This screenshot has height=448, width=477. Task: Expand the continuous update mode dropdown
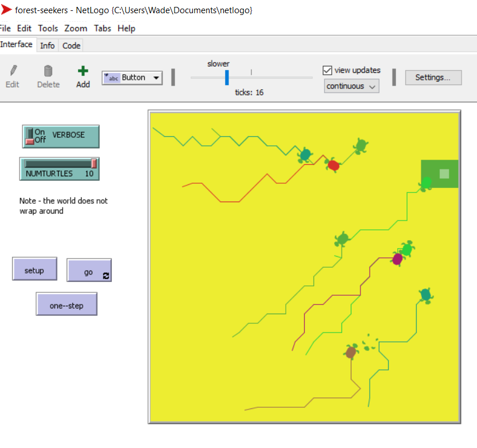point(351,86)
